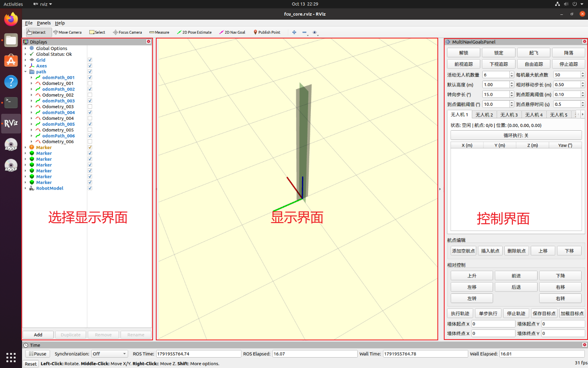This screenshot has height=368, width=588.
Task: Open the toolbar view options eye icon
Action: 314,32
